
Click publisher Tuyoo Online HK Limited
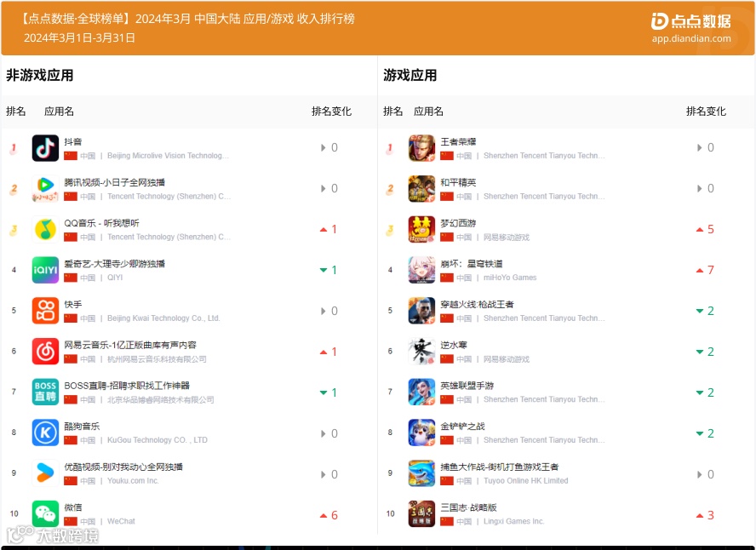tap(525, 481)
